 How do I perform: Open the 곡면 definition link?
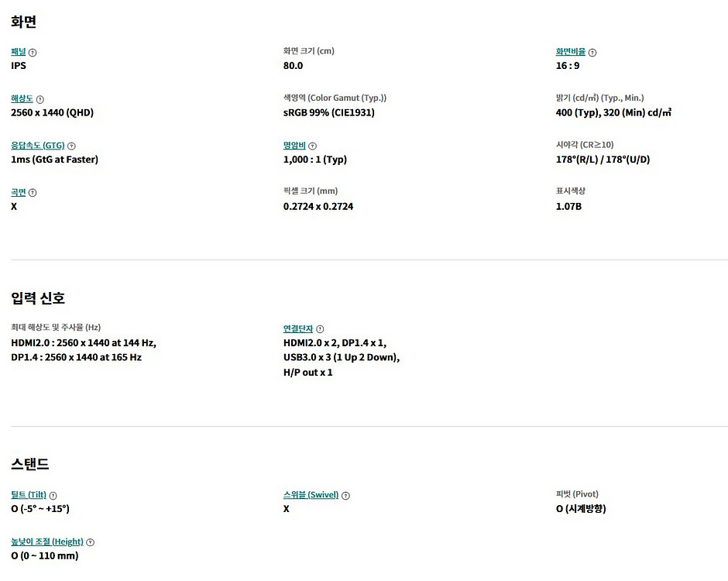click(x=19, y=192)
